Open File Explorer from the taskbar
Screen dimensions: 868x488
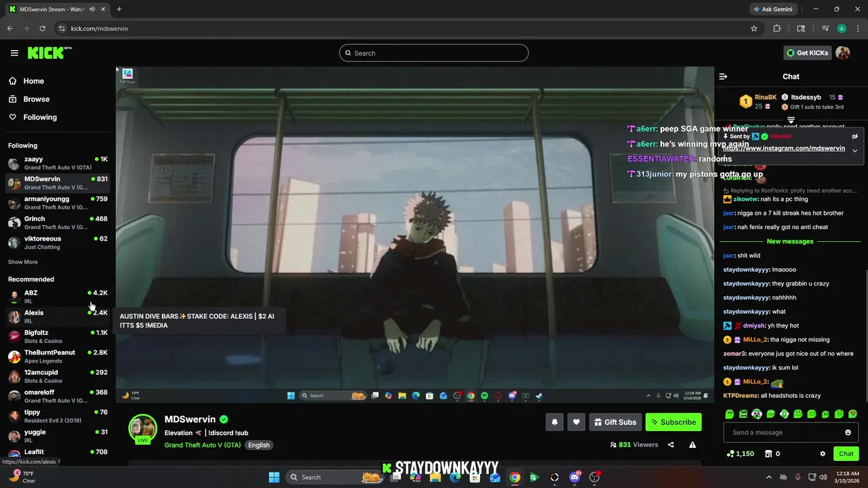[x=435, y=477]
